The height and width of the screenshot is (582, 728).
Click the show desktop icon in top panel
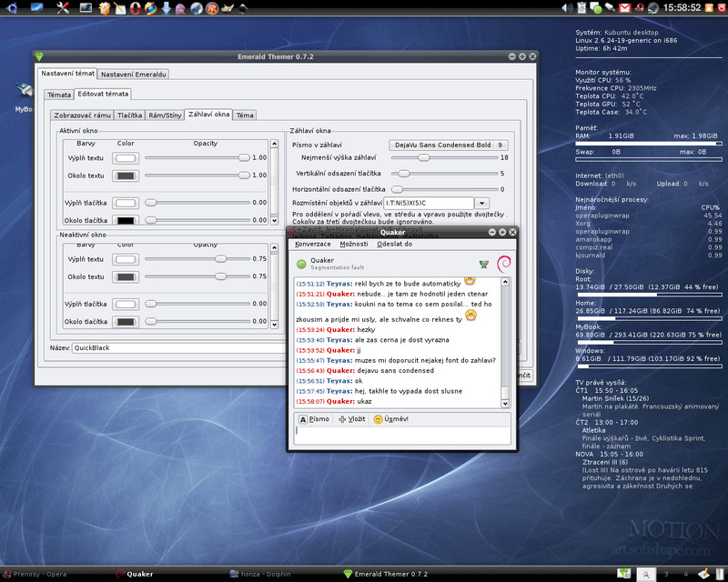tap(36, 7)
